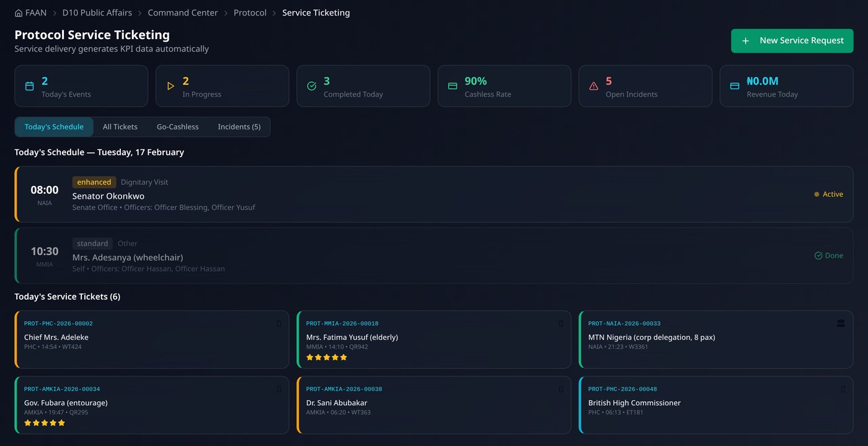Click the check-circle icon on Completed Today card
This screenshot has height=446, width=868.
(312, 86)
